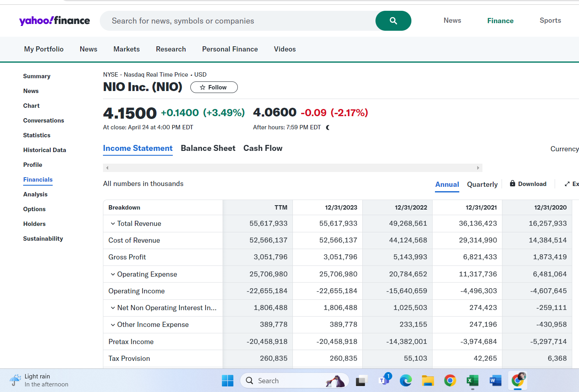
Task: Expand the Operating Expense row
Action: pos(113,274)
